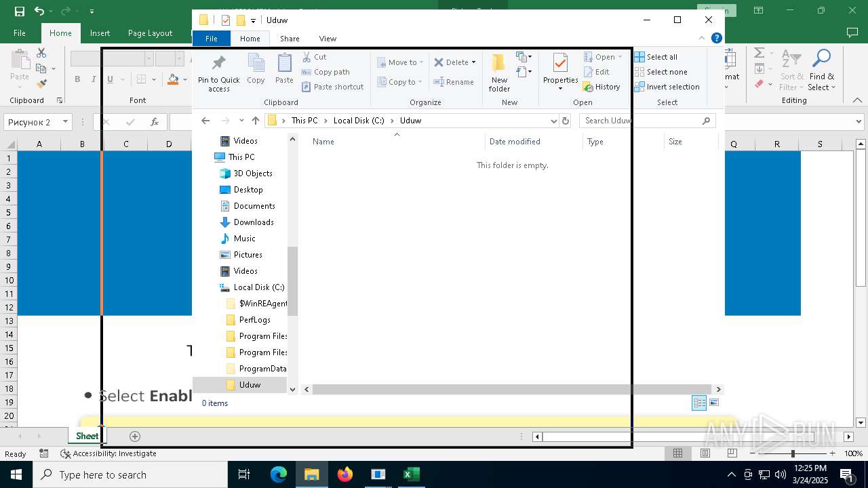Screen dimensions: 868x488
Task: Open the Copy to dropdown
Action: tap(400, 82)
